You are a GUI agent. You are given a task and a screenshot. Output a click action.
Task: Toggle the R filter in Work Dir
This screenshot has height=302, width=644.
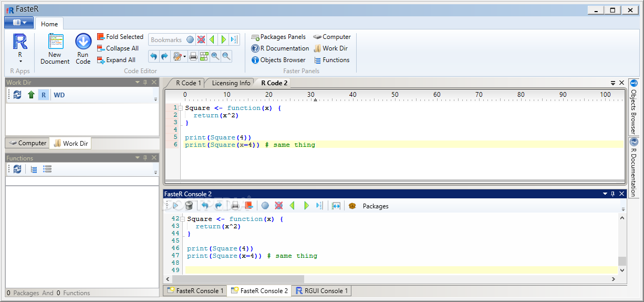point(44,95)
